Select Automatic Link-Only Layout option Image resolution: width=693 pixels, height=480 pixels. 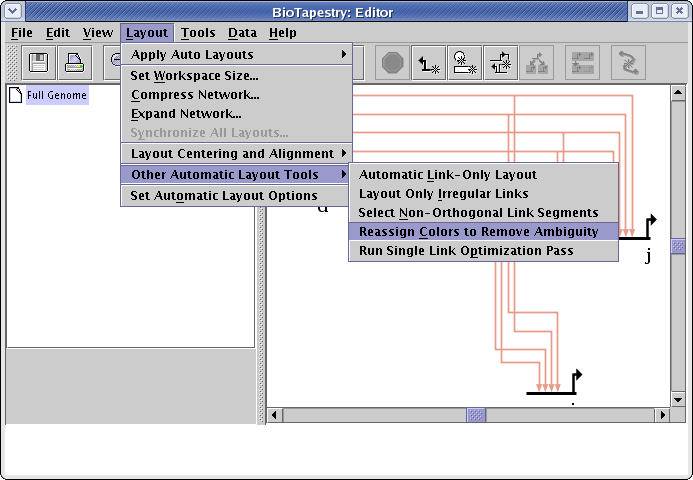click(448, 174)
